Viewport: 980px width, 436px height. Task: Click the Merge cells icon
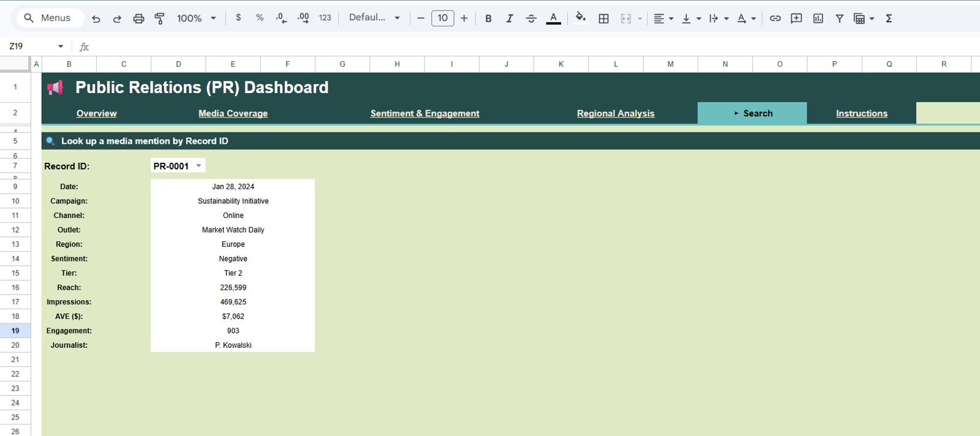click(x=626, y=18)
